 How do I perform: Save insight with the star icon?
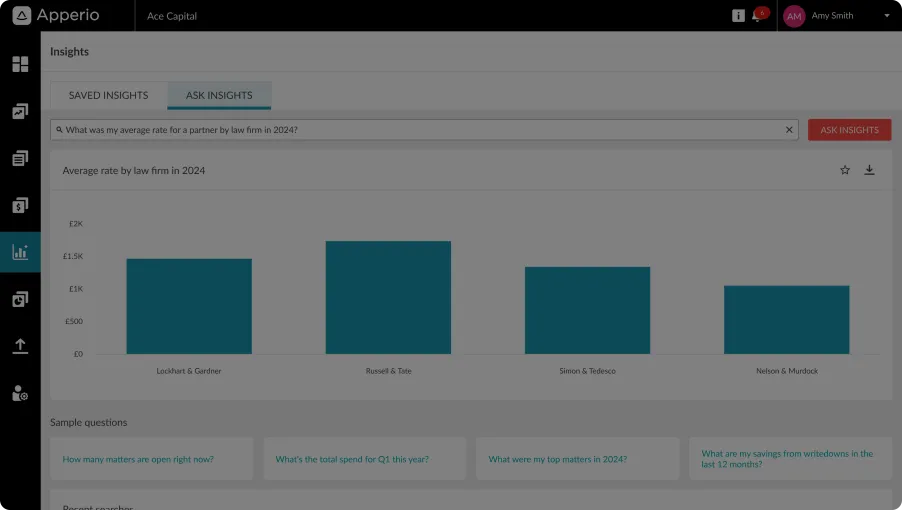[844, 170]
